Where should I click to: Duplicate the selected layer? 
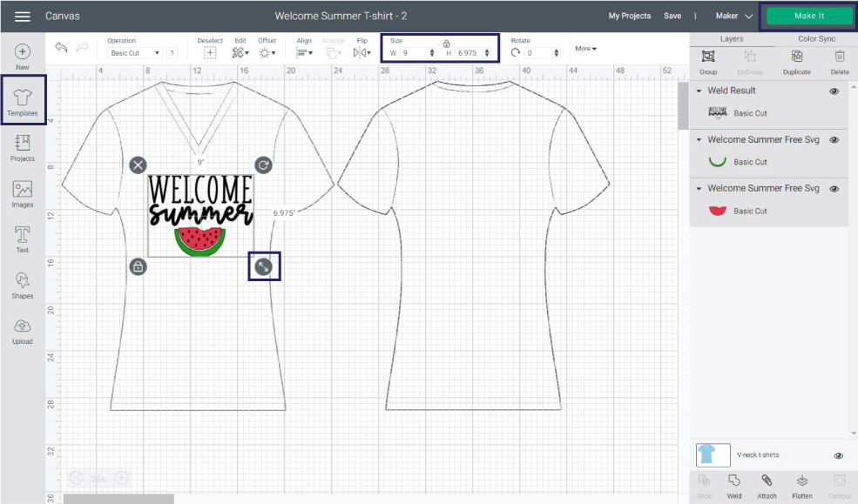[x=796, y=61]
